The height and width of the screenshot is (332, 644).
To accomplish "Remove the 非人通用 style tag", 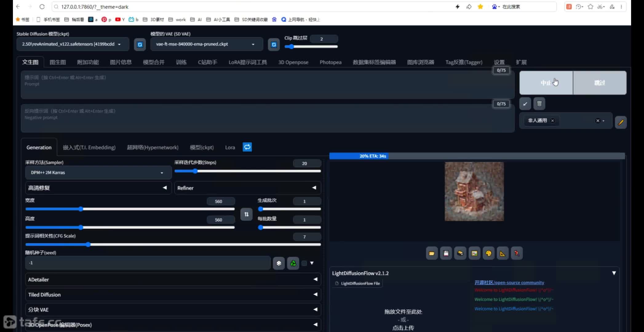I will pos(553,121).
